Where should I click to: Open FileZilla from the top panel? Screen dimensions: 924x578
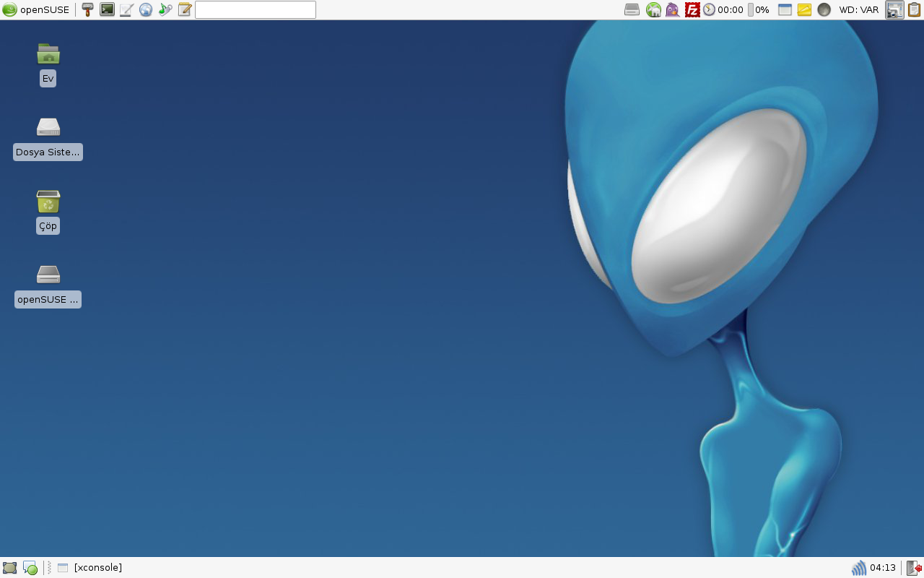[x=692, y=10]
